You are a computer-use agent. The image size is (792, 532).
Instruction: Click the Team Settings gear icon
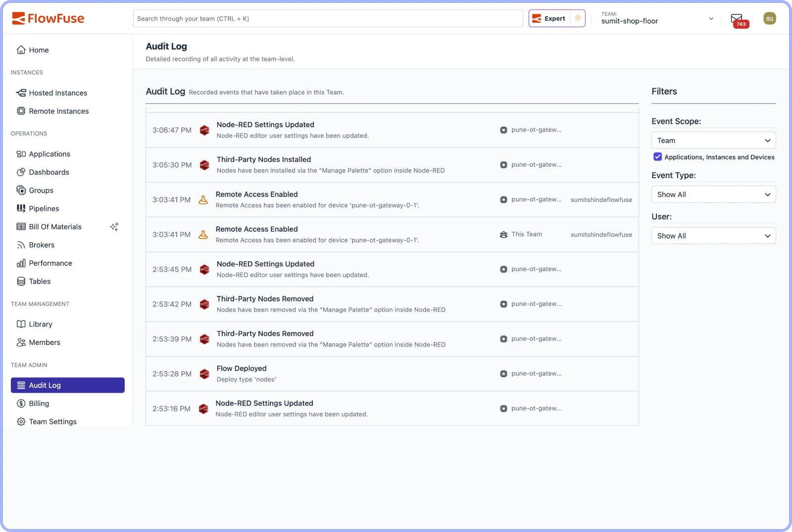(21, 422)
